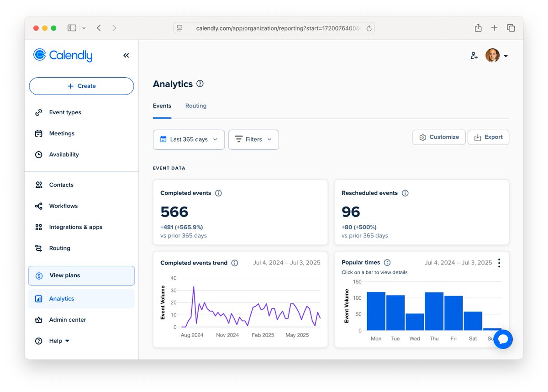This screenshot has height=392, width=548.
Task: Click the Create button
Action: (81, 86)
